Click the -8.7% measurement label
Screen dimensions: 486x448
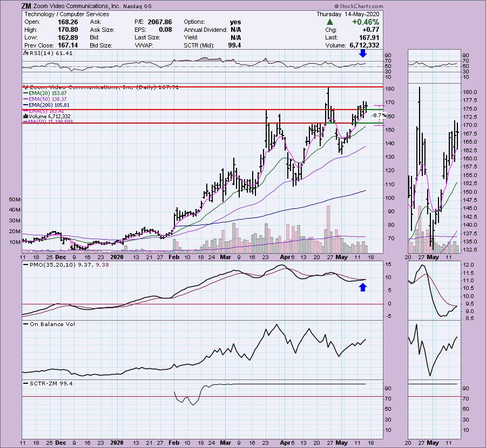tap(379, 116)
